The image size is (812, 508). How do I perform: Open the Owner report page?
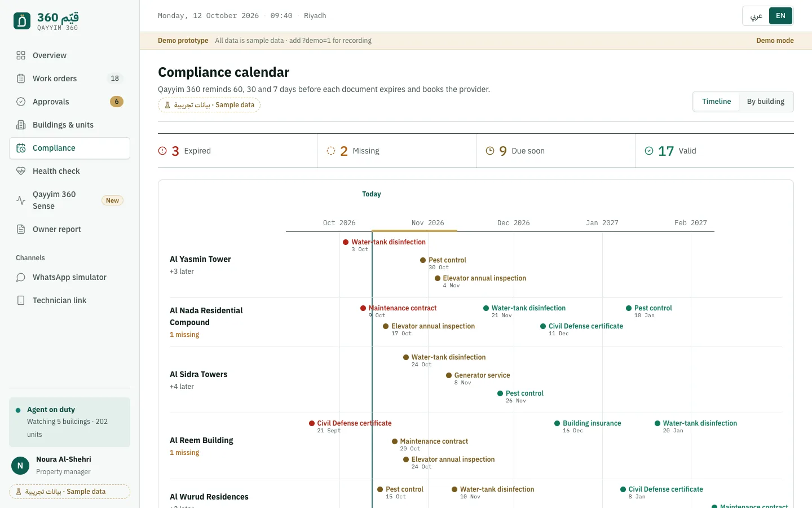click(70, 229)
